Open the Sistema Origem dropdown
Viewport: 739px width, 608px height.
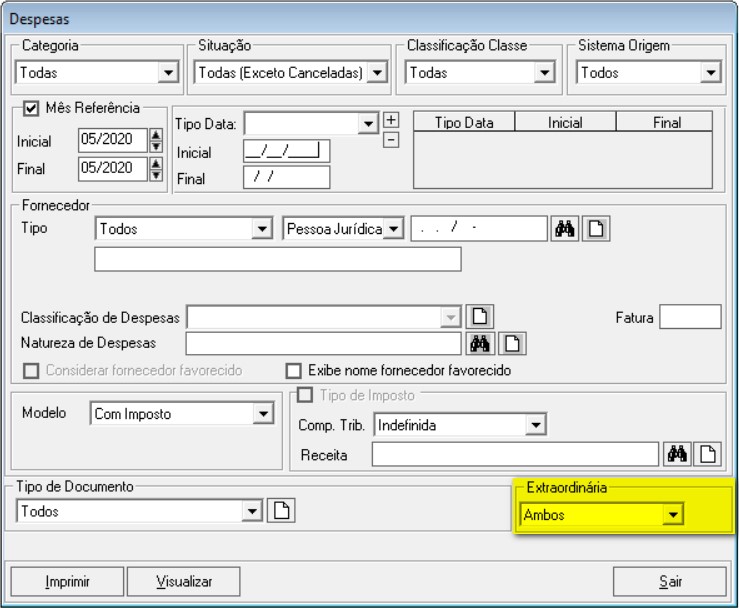click(x=711, y=73)
